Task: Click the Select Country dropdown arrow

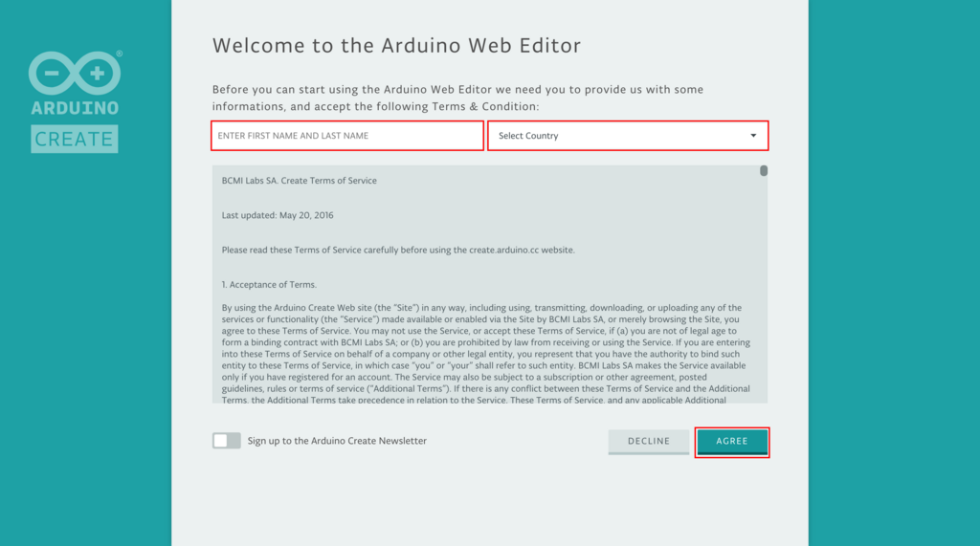Action: [x=753, y=136]
